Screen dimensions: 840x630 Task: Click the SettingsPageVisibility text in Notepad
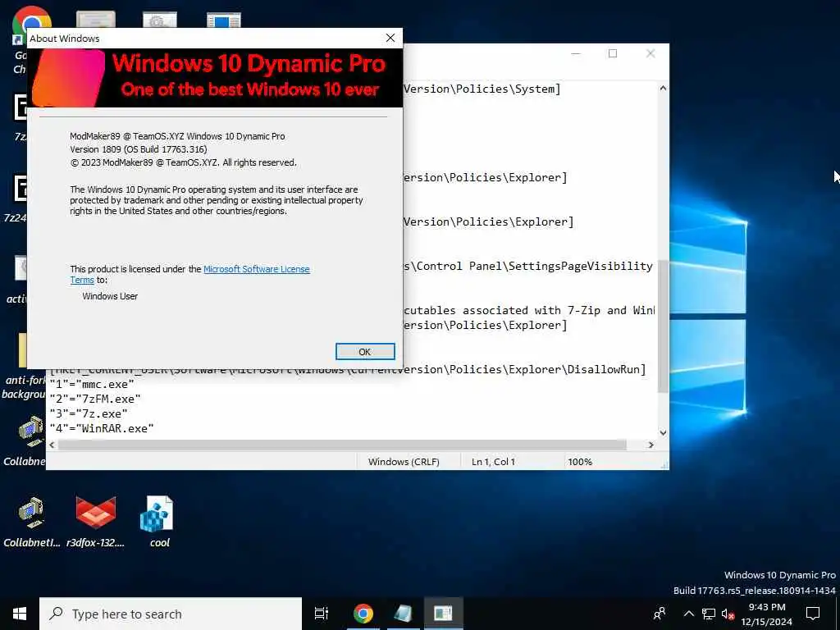(580, 266)
